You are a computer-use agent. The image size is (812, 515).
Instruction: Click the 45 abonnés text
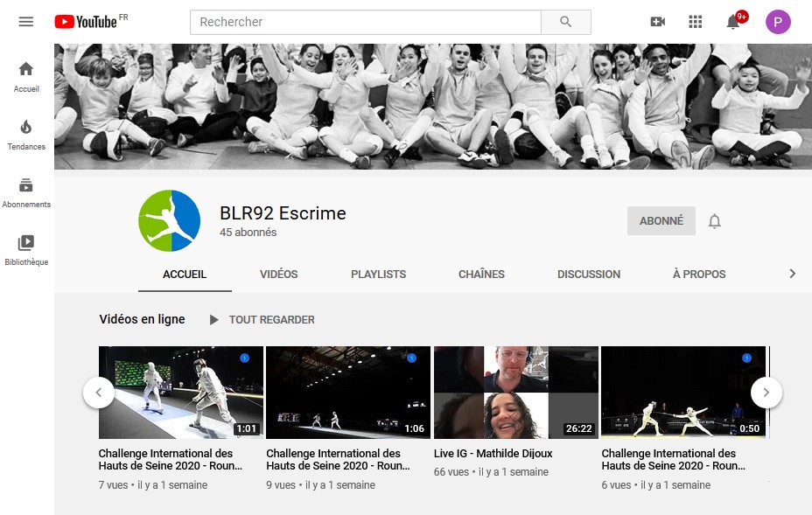point(248,233)
